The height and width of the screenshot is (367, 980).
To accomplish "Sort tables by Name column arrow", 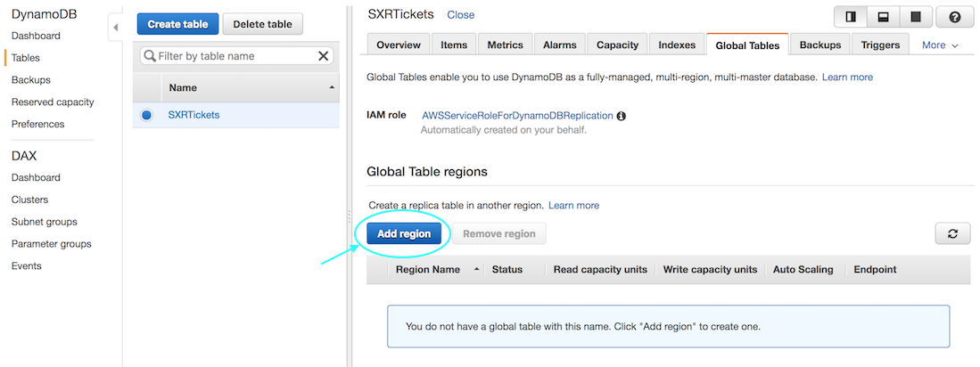I will point(332,87).
